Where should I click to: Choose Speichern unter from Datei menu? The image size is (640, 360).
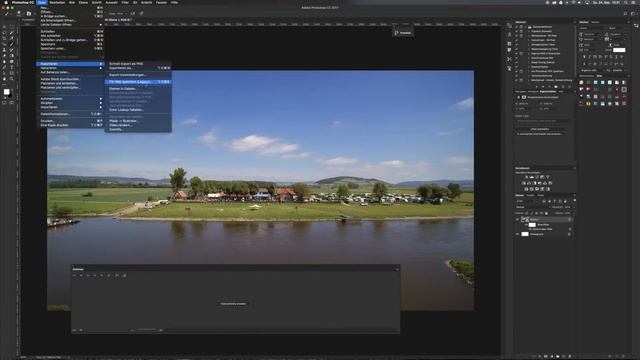(53, 48)
